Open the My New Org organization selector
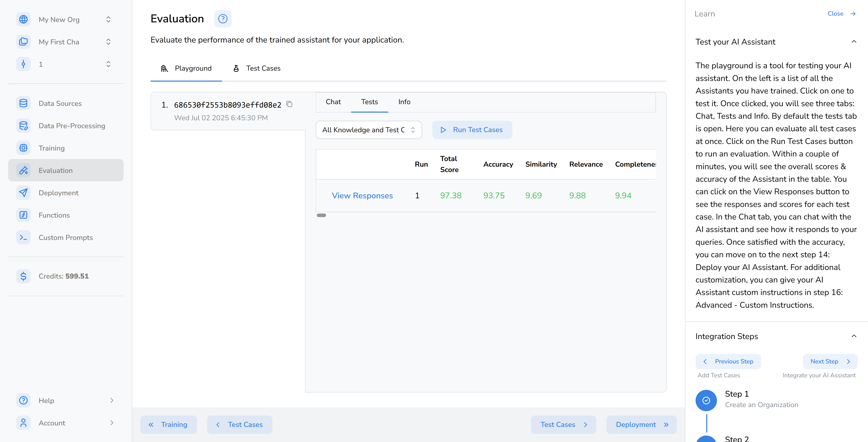This screenshot has width=868, height=442. pyautogui.click(x=66, y=19)
